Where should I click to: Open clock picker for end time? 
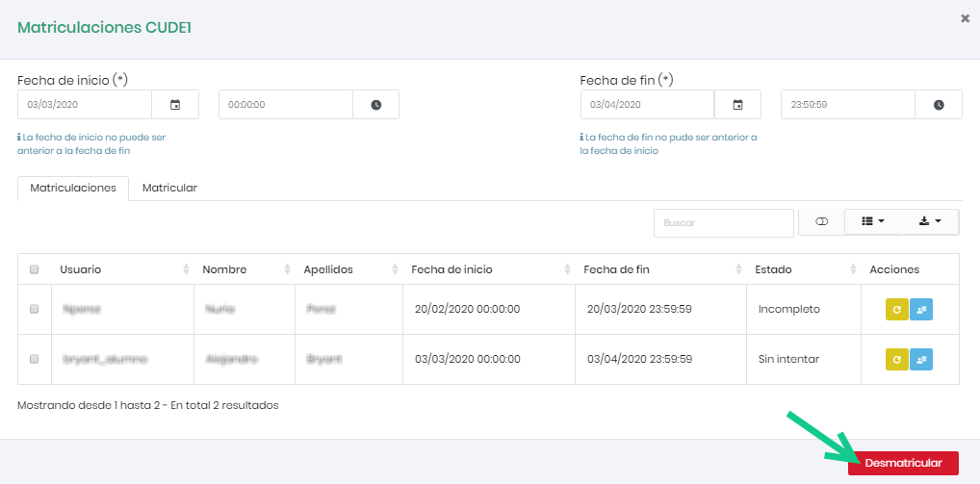point(939,105)
